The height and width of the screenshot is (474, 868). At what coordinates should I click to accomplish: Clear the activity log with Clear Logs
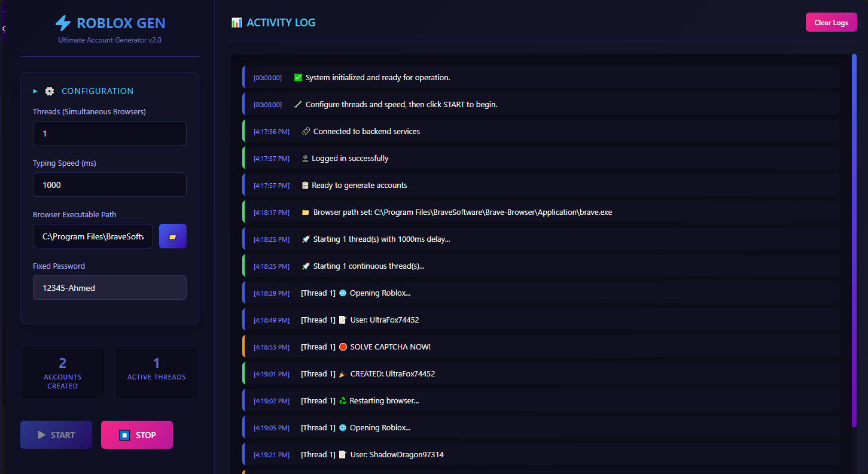[x=832, y=23]
